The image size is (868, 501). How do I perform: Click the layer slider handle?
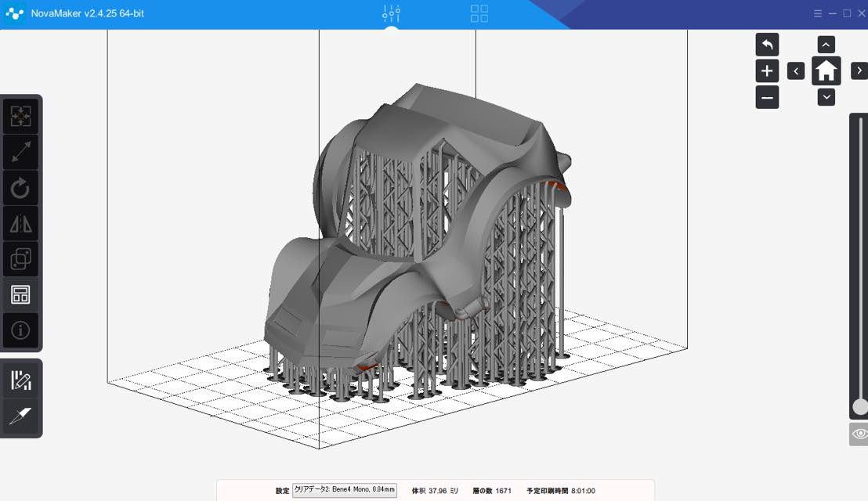859,406
